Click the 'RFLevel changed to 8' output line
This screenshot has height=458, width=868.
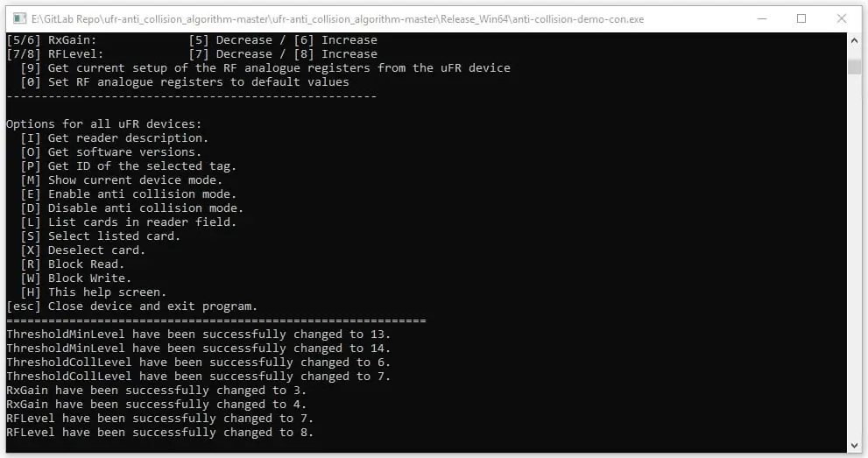(160, 432)
